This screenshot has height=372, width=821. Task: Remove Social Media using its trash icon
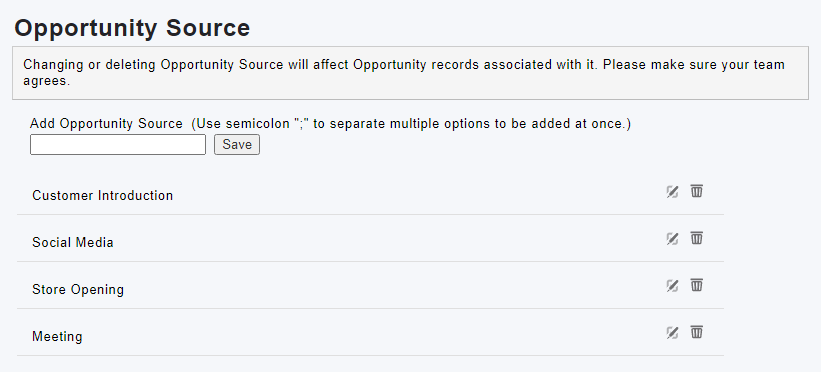point(696,238)
